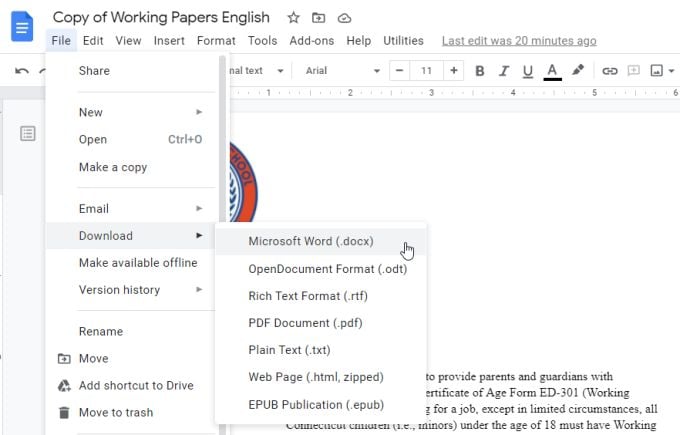Open the File menu
Image resolution: width=680 pixels, height=435 pixels.
pos(61,40)
